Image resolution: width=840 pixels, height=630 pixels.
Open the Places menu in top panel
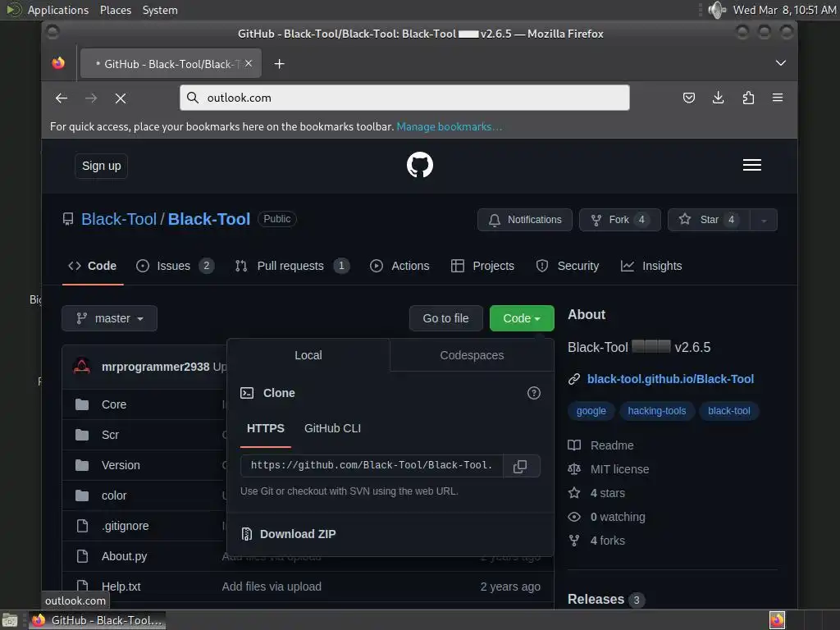(115, 10)
